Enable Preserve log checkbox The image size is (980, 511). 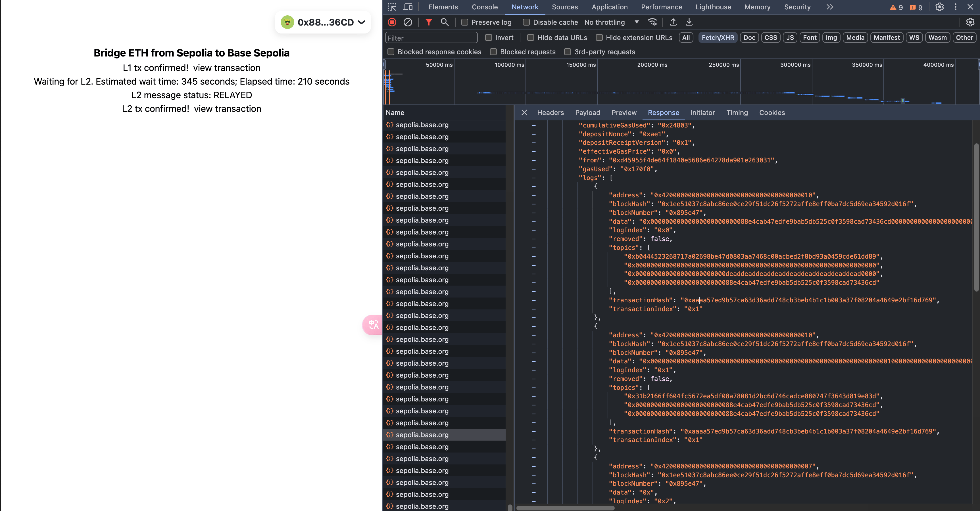(464, 22)
